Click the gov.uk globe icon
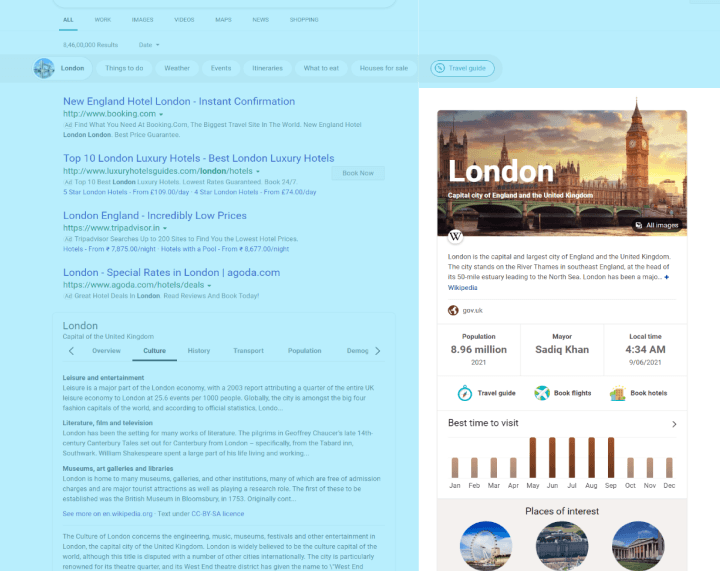Screen dimensions: 720x571 [453, 310]
